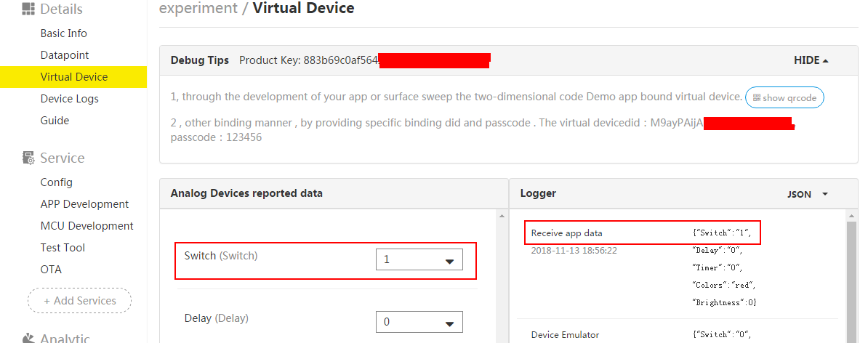Open the Guide page

(55, 121)
